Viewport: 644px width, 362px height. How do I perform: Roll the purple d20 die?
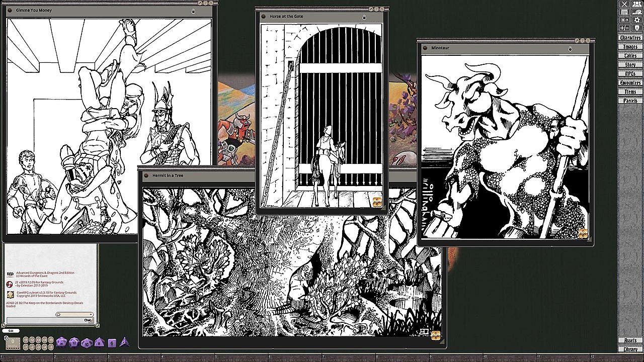pos(62,342)
